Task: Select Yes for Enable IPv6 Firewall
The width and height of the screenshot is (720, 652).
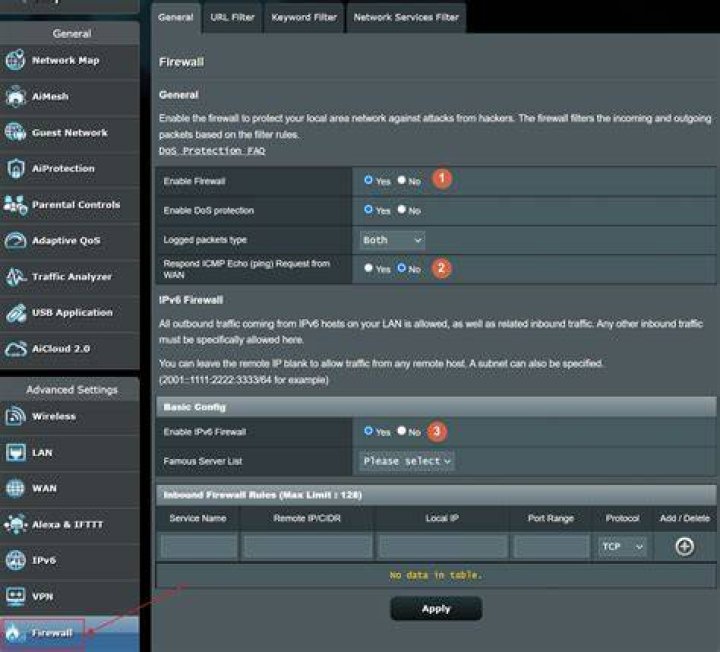Action: click(x=368, y=431)
